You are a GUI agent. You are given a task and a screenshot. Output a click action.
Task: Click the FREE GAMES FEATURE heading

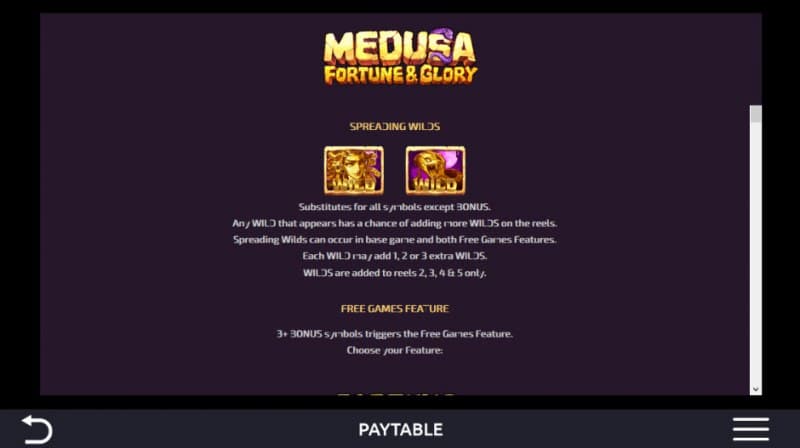394,309
